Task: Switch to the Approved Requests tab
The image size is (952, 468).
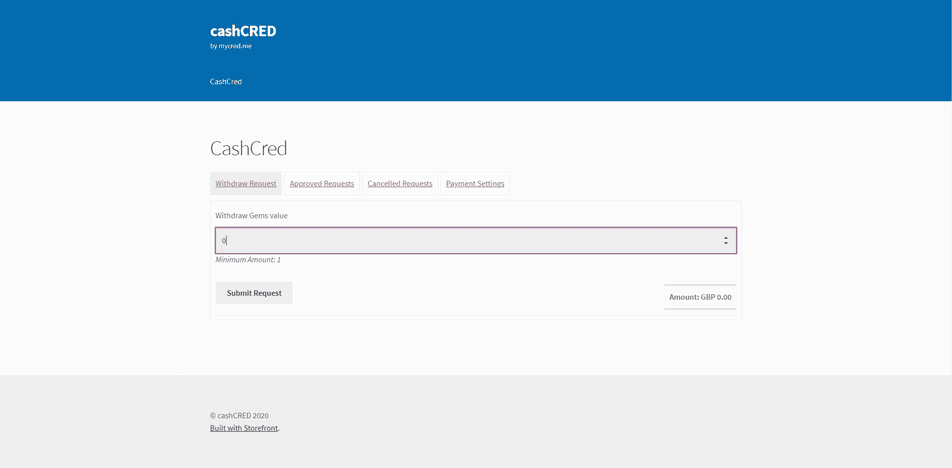Action: tap(322, 183)
